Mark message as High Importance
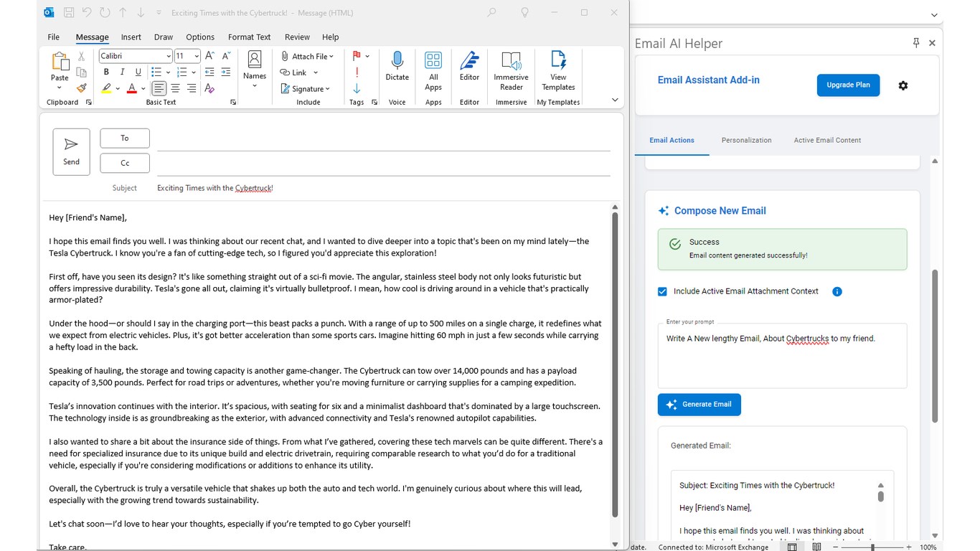Image resolution: width=980 pixels, height=551 pixels. (x=357, y=72)
